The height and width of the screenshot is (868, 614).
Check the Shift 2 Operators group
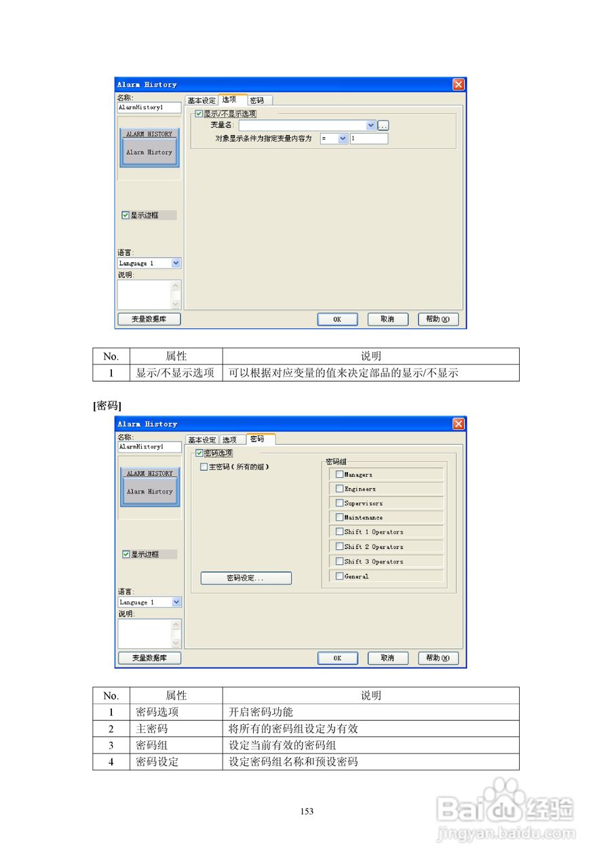pos(339,547)
